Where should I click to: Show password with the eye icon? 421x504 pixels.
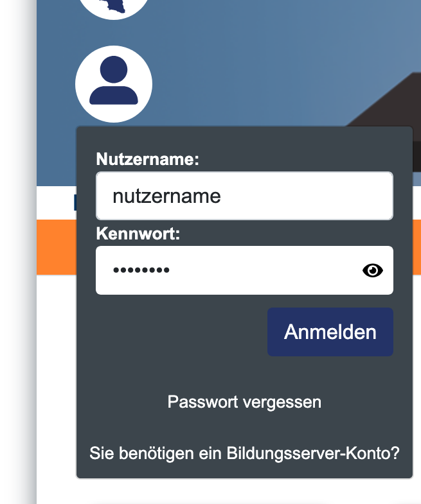pos(372,270)
